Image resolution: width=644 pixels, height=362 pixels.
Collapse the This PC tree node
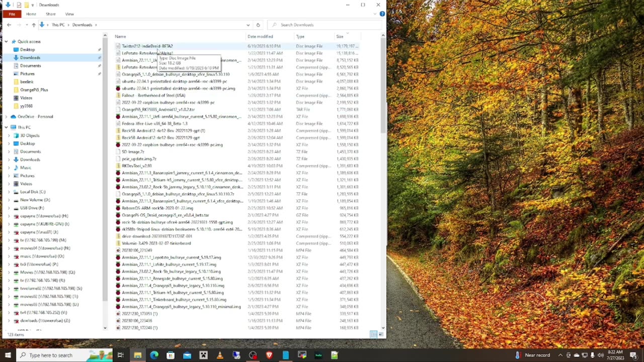coord(7,127)
